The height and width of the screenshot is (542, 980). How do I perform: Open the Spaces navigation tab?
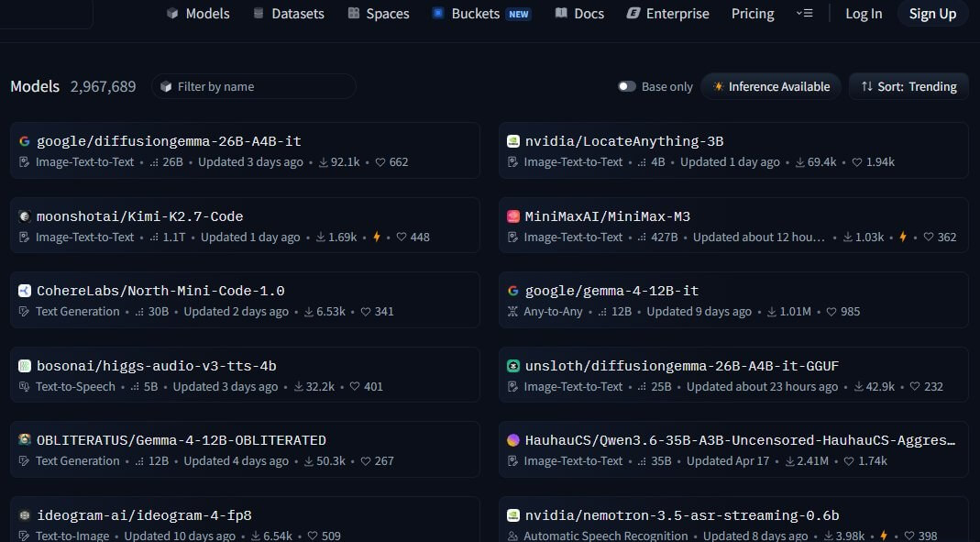tap(378, 13)
